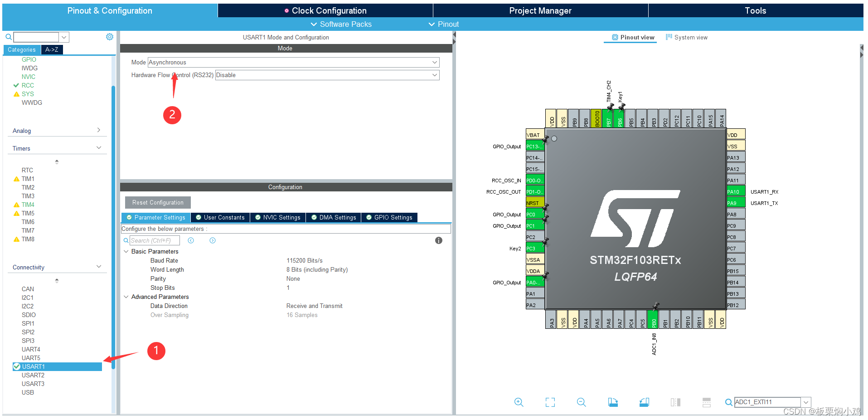The height and width of the screenshot is (420, 868).
Task: Click the Reset Configuration button
Action: [x=158, y=202]
